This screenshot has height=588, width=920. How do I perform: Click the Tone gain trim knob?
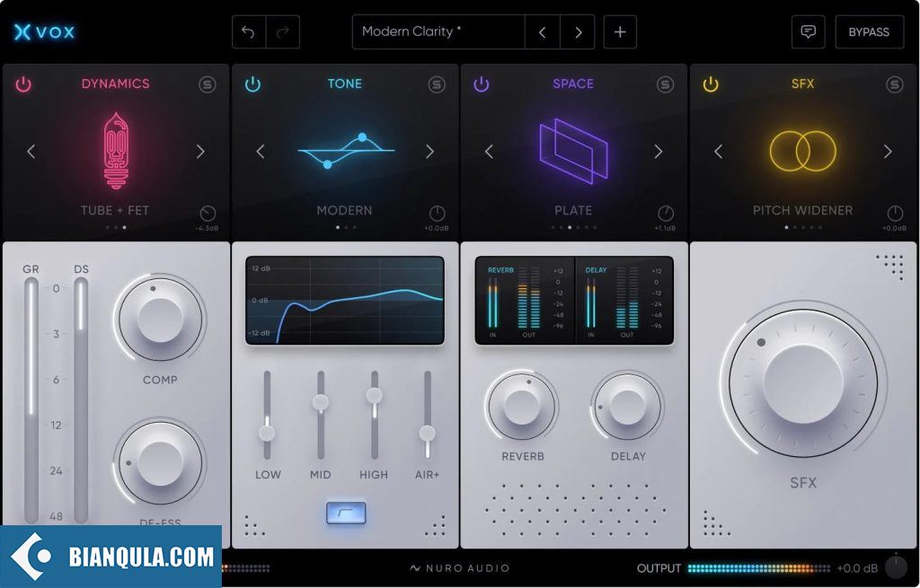pyautogui.click(x=438, y=214)
